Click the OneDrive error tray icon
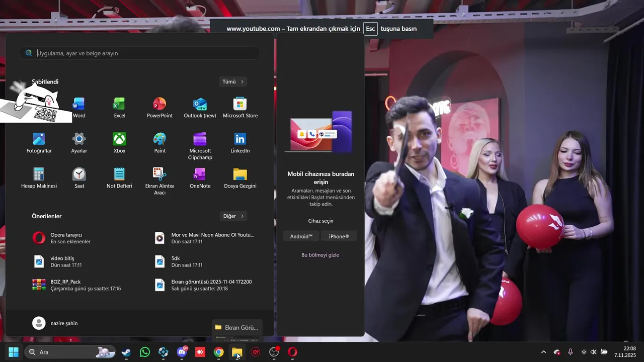Viewport: 644px width, 362px height. point(557,352)
